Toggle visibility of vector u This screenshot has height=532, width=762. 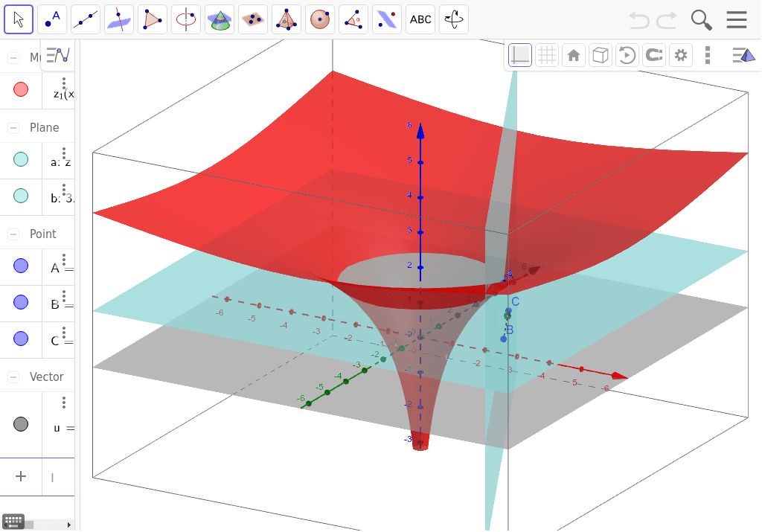(21, 424)
